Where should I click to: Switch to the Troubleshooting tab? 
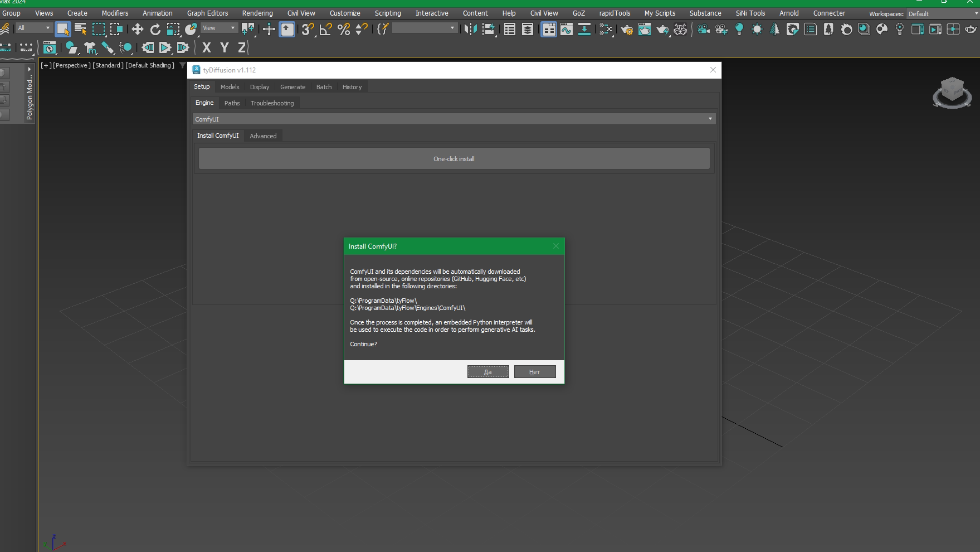[272, 103]
